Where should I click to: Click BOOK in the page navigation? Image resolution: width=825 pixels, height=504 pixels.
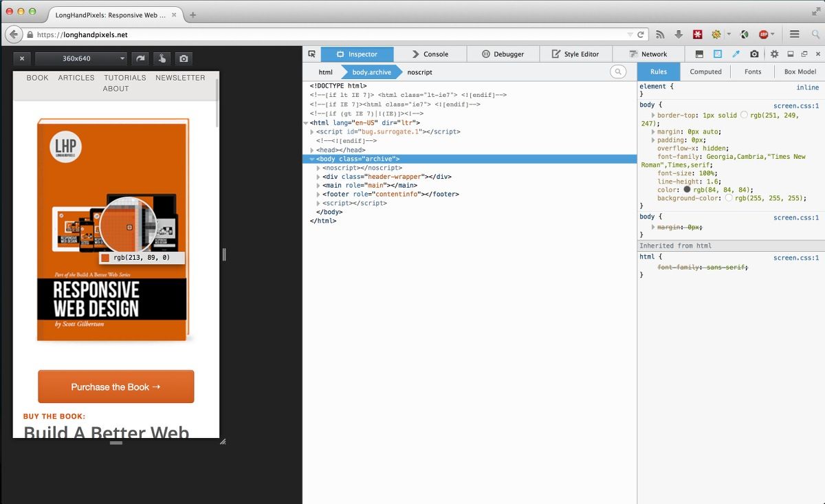(x=38, y=78)
